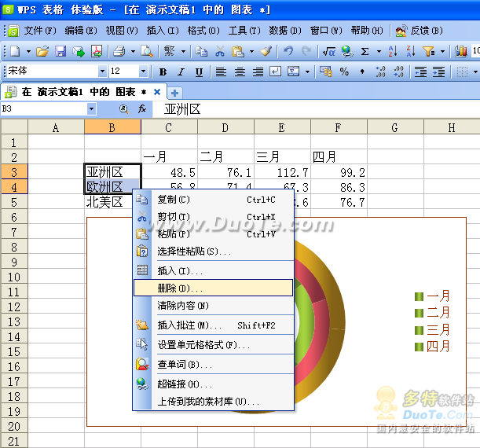Select column G header
The height and width of the screenshot is (448, 480).
click(x=395, y=127)
